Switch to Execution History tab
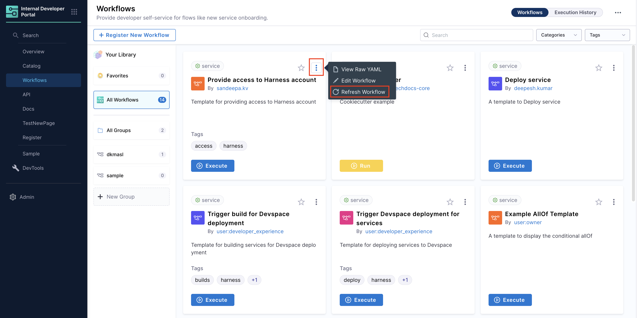This screenshot has width=644, height=318. click(x=575, y=12)
